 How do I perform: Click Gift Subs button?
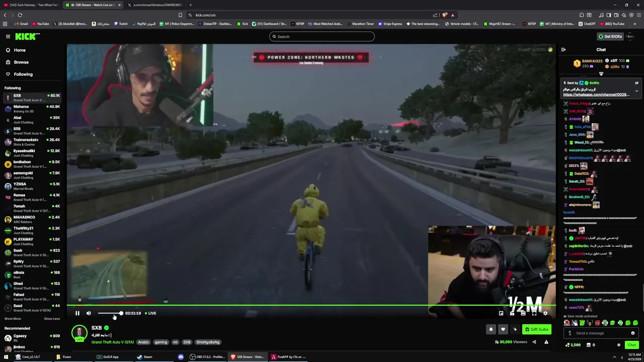click(x=536, y=329)
